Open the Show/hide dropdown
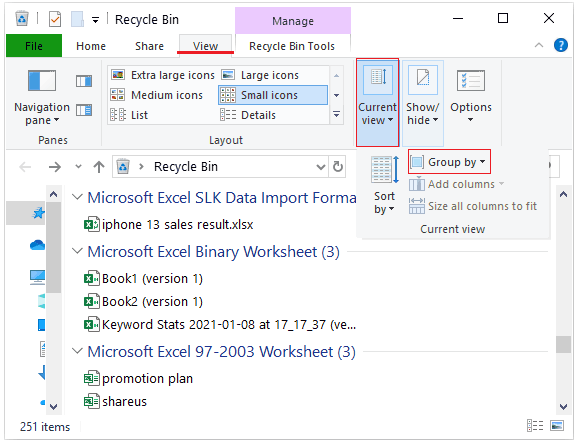This screenshot has width=578, height=442. pos(422,102)
